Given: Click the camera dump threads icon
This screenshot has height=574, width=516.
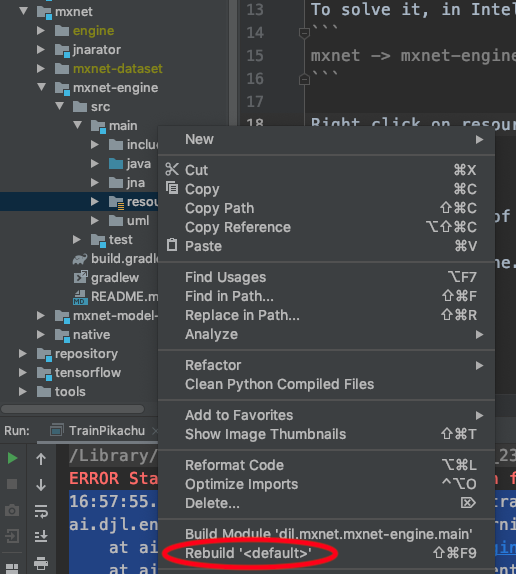Looking at the screenshot, I should click(x=12, y=510).
